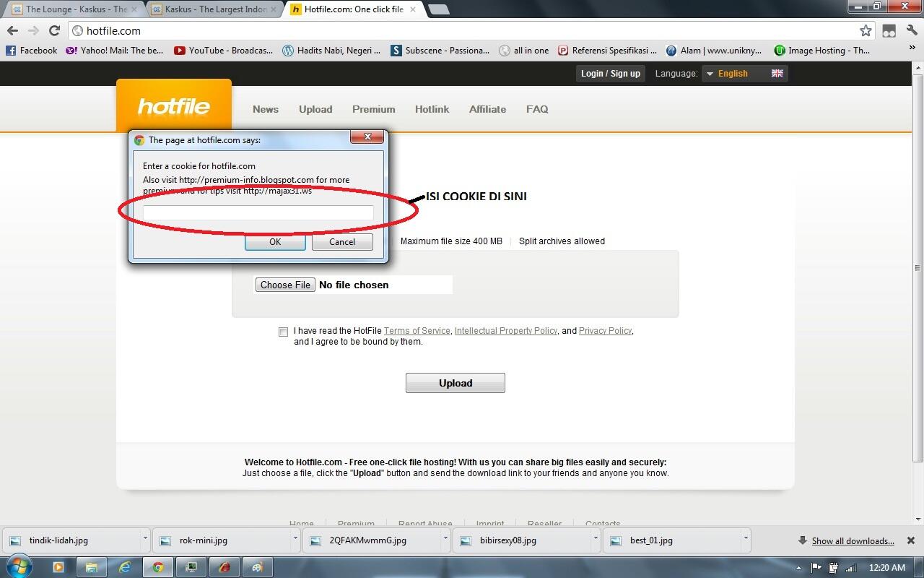924x578 pixels.
Task: Open the Upload menu item
Action: (x=315, y=109)
